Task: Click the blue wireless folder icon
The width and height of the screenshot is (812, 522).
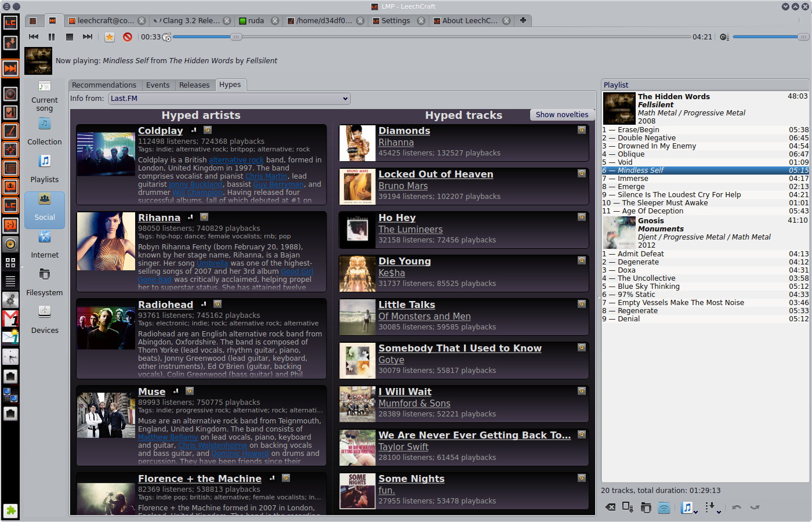Action: click(664, 507)
